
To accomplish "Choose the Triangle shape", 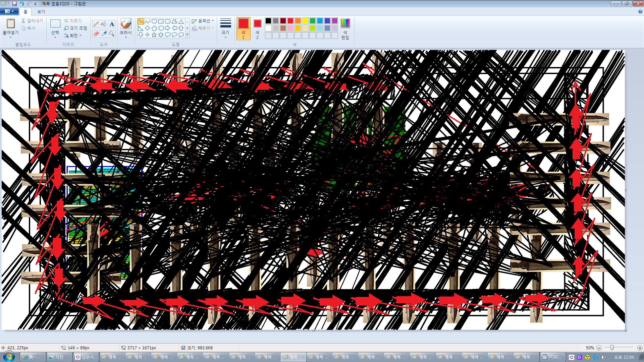I will point(181,21).
